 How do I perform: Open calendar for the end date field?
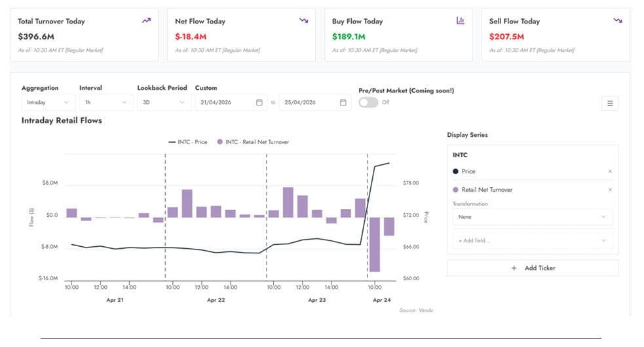coord(343,102)
